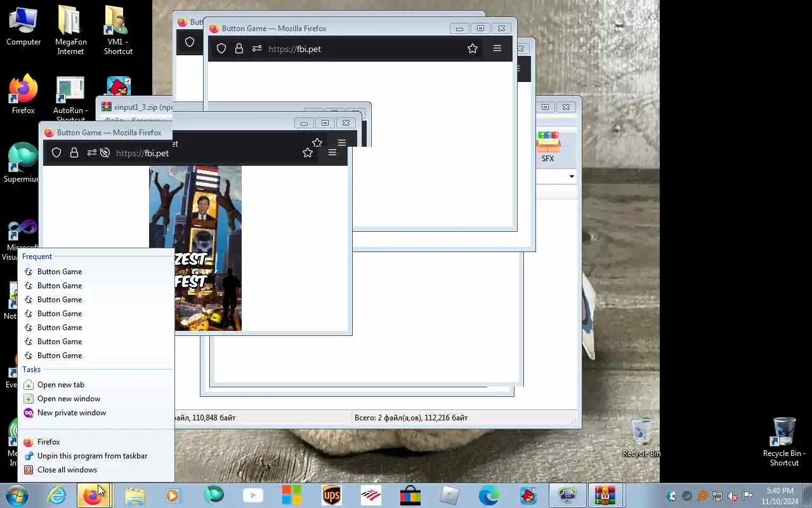Viewport: 812px width, 508px height.
Task: Open Supermium browser on taskbar
Action: click(214, 495)
